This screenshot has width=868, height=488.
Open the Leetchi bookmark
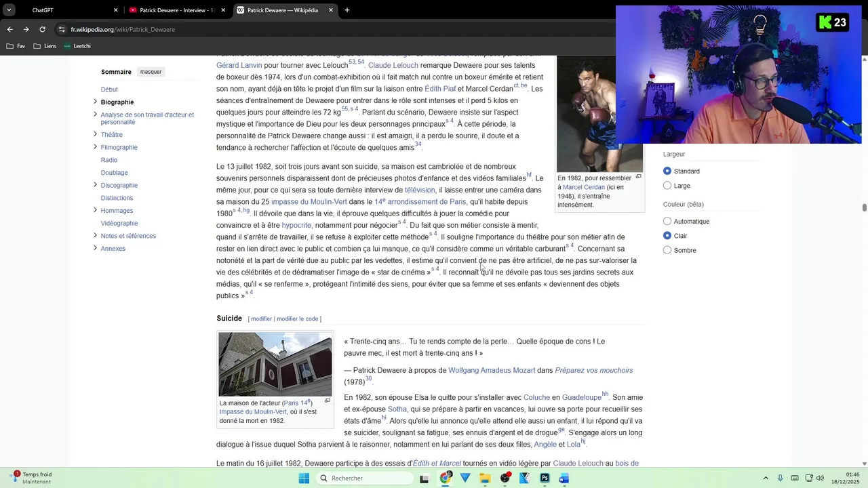(x=77, y=46)
